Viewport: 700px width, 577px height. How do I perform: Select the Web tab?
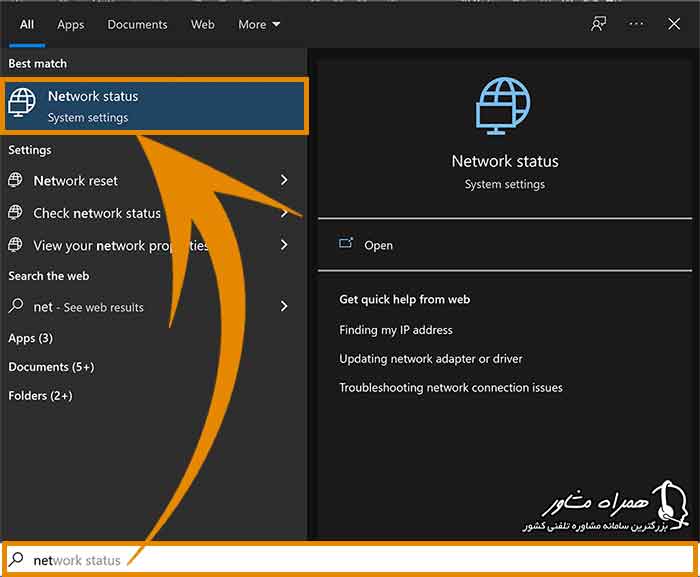click(203, 25)
